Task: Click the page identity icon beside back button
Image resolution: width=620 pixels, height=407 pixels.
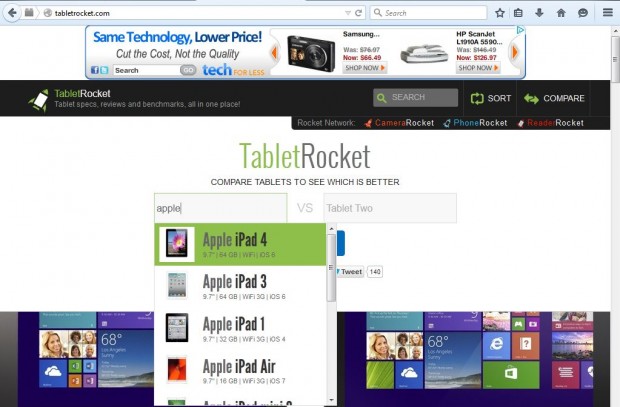Action: [x=29, y=13]
